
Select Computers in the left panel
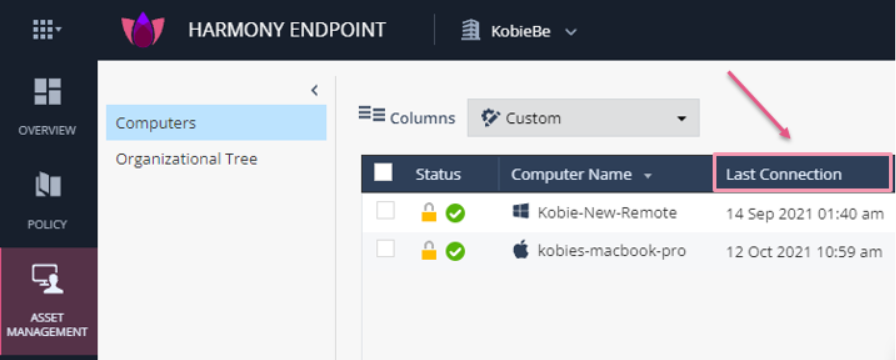click(x=216, y=123)
